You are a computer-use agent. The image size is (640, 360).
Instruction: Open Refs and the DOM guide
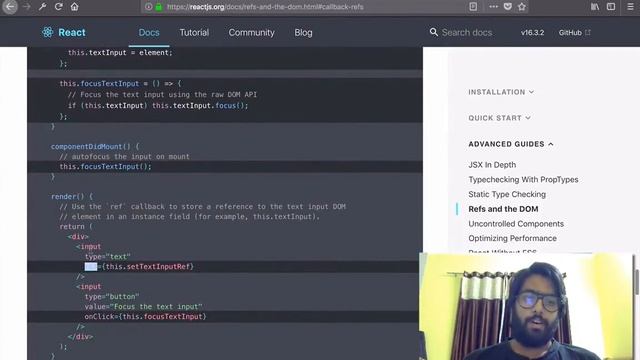503,209
